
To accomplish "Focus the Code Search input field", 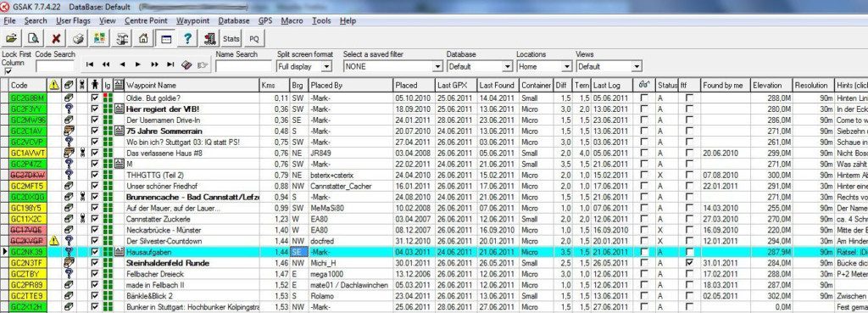I will pos(55,66).
